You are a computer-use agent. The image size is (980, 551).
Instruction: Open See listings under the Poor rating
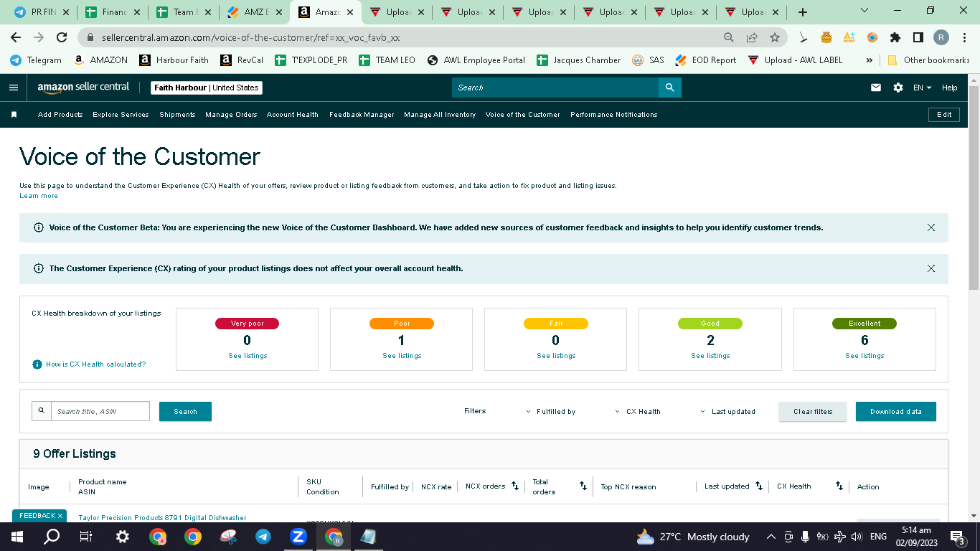click(x=402, y=356)
